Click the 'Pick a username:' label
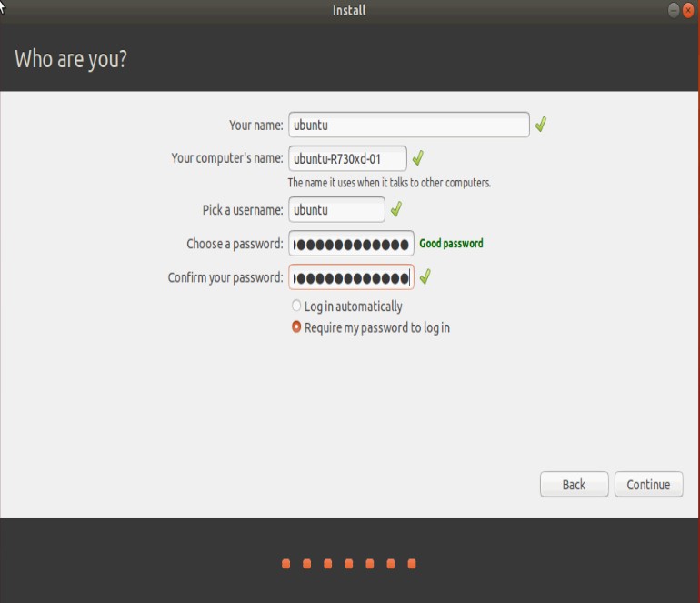 [x=243, y=210]
